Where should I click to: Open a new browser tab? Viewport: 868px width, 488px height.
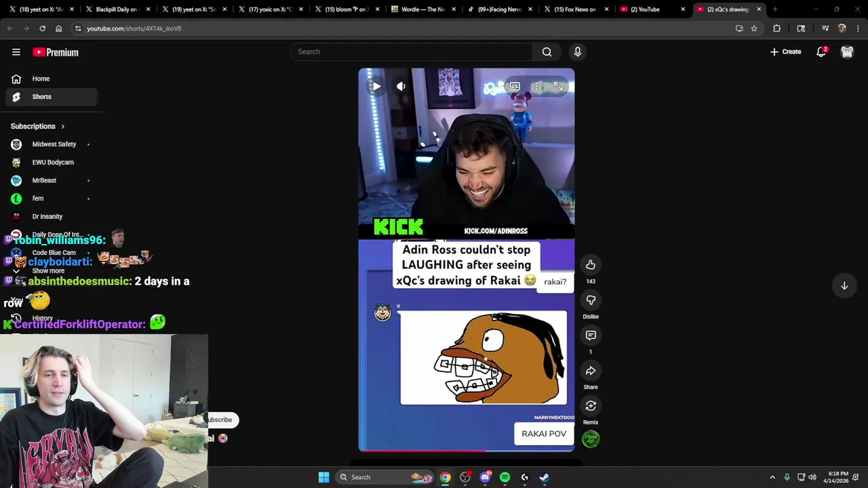coord(775,9)
